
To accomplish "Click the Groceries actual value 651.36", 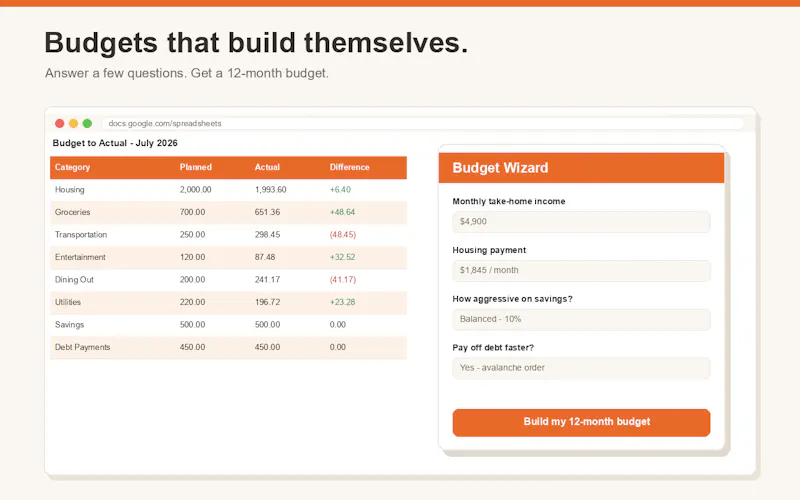I will point(267,212).
